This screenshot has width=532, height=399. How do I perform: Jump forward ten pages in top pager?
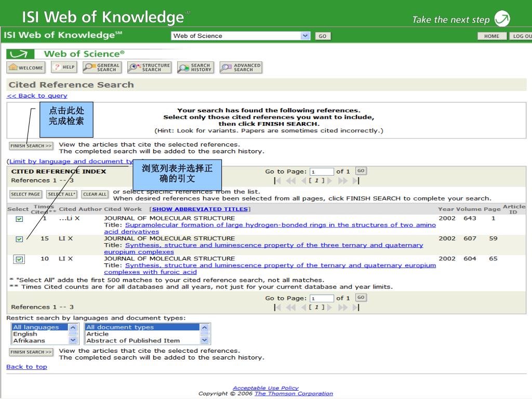click(343, 181)
